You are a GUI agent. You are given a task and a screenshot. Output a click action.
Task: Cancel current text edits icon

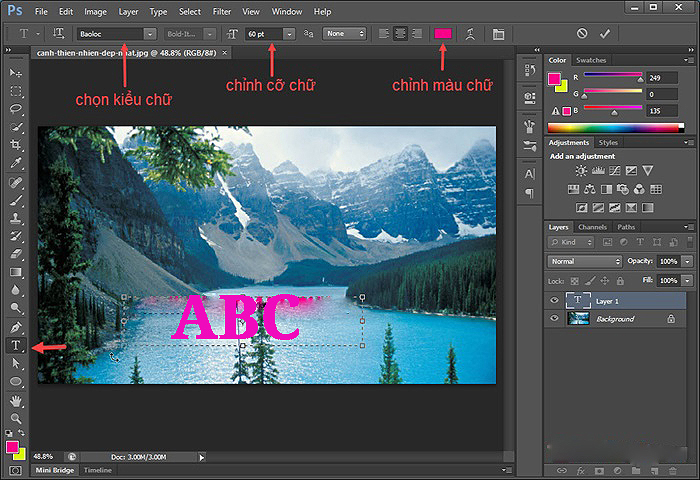pyautogui.click(x=582, y=33)
